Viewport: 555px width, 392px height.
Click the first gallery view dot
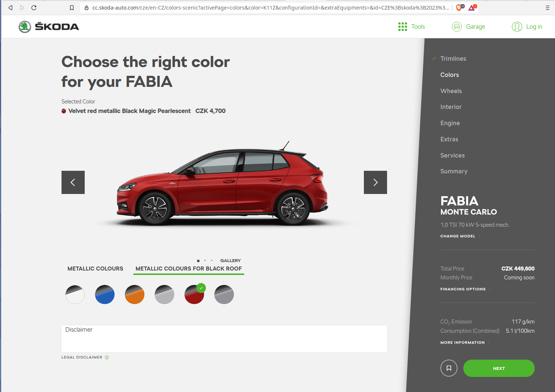[198, 261]
